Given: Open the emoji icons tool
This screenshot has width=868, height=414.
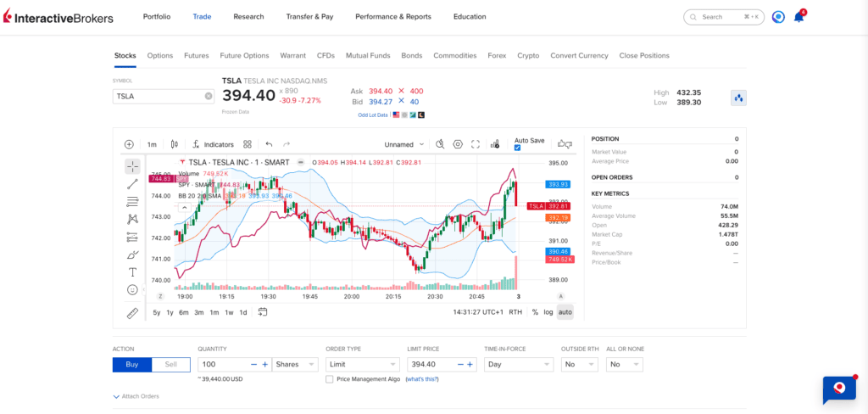Looking at the screenshot, I should click(132, 289).
